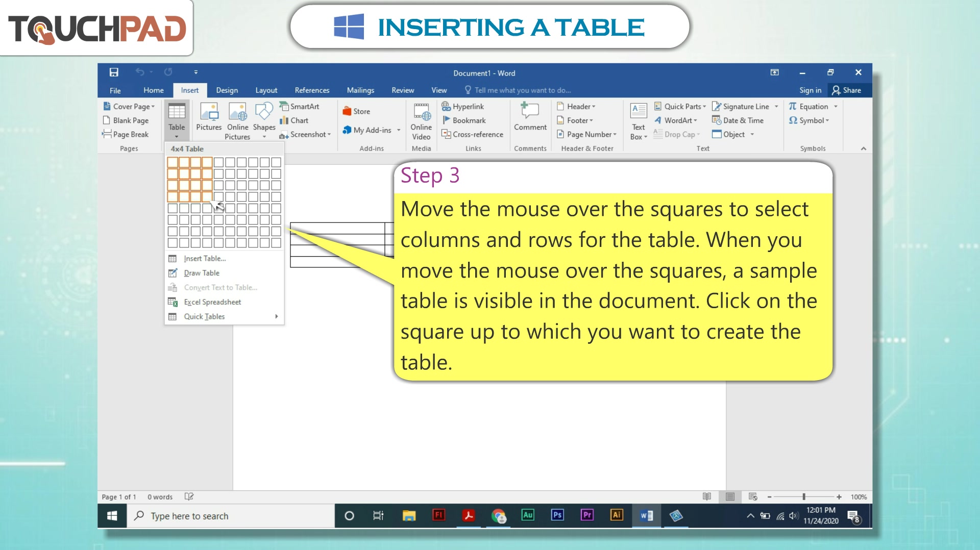980x550 pixels.
Task: Click the Online Pictures icon
Action: [x=237, y=111]
